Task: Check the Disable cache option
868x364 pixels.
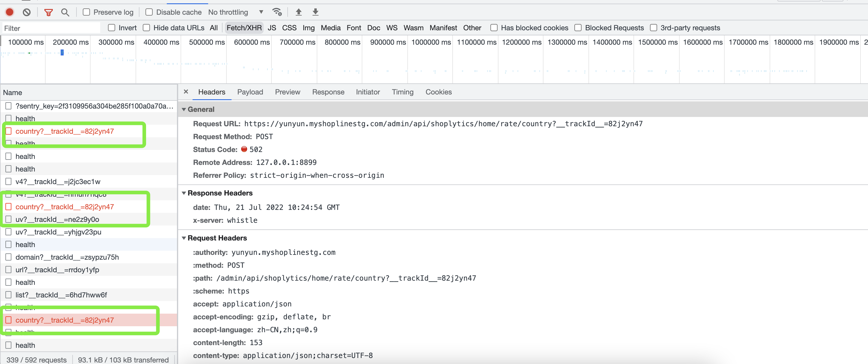Action: pos(149,13)
